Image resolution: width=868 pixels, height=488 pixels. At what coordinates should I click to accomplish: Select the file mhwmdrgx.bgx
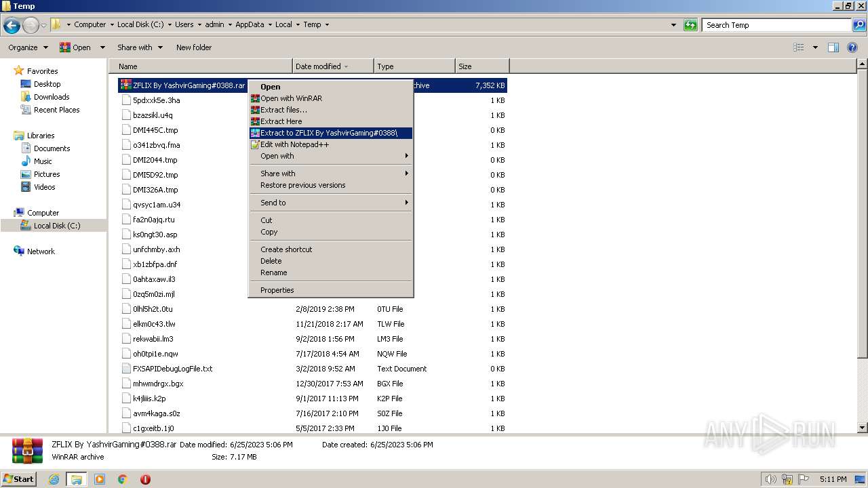[x=158, y=384]
